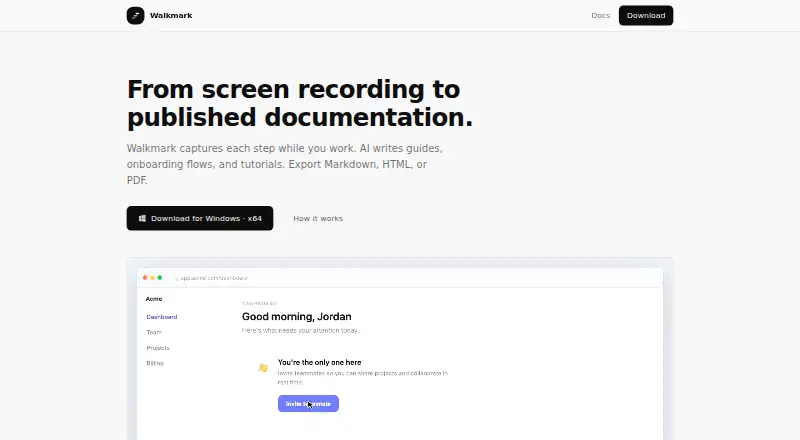Image resolution: width=800 pixels, height=440 pixels.
Task: Select Dashboard in the Acme sidebar
Action: tap(162, 316)
